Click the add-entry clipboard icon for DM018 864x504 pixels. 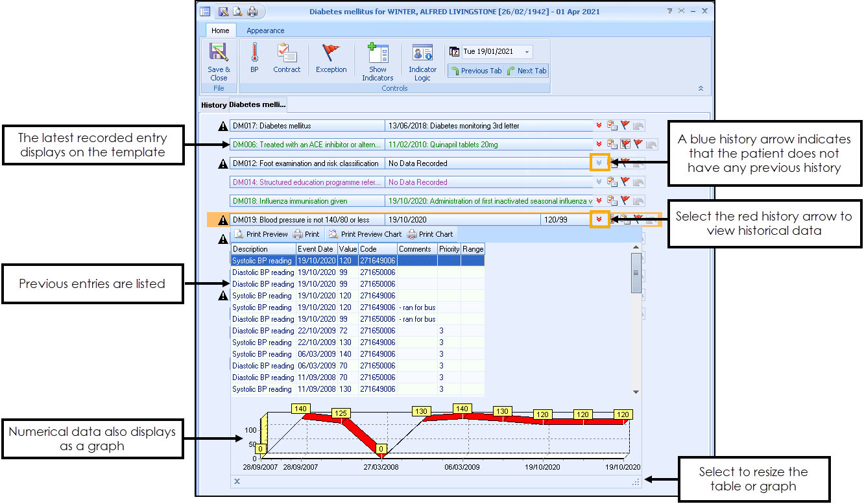click(612, 201)
